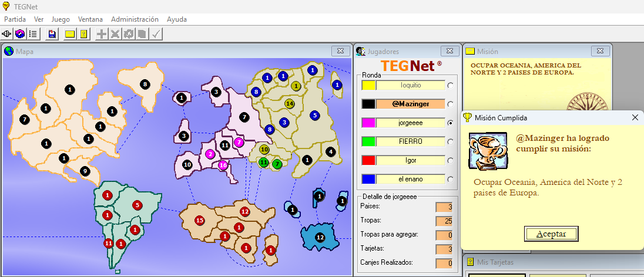Select the radio button next to Igor
644x277 pixels.
pos(451,160)
